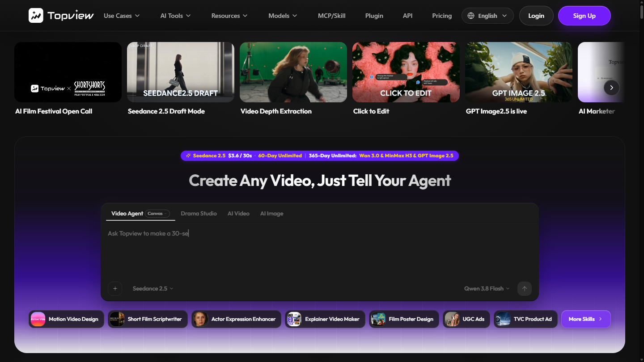Switch to the Drama Studio tab

(199, 214)
